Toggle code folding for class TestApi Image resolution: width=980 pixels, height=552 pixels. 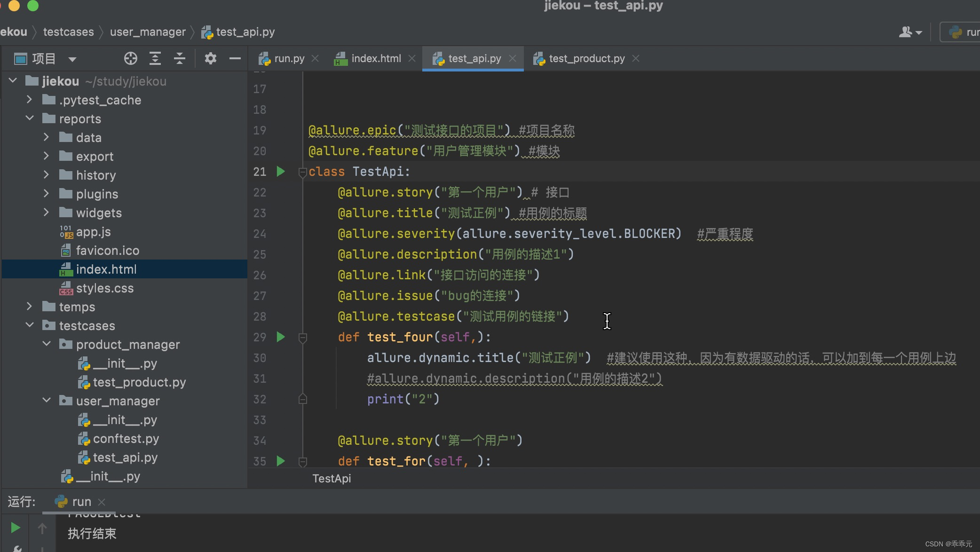click(302, 173)
